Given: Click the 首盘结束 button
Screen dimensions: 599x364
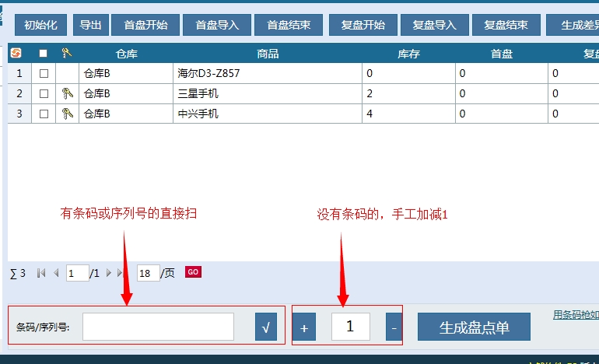Looking at the screenshot, I should (289, 25).
